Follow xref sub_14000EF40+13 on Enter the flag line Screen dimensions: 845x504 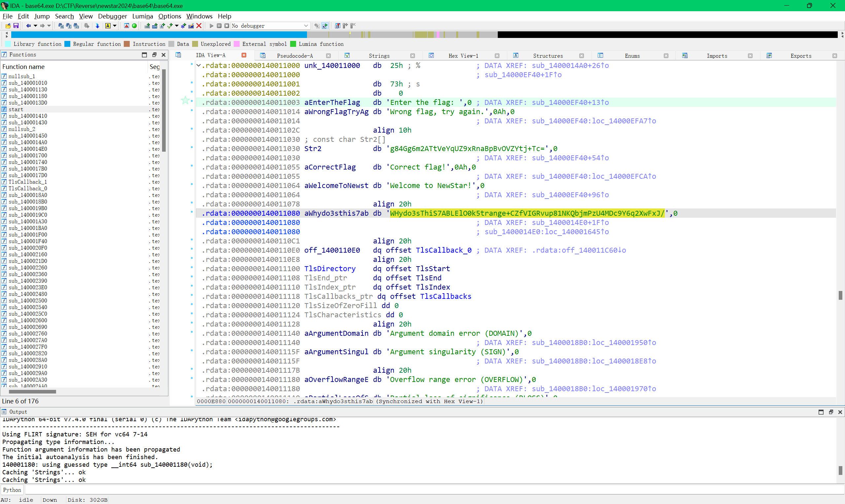[x=570, y=102]
